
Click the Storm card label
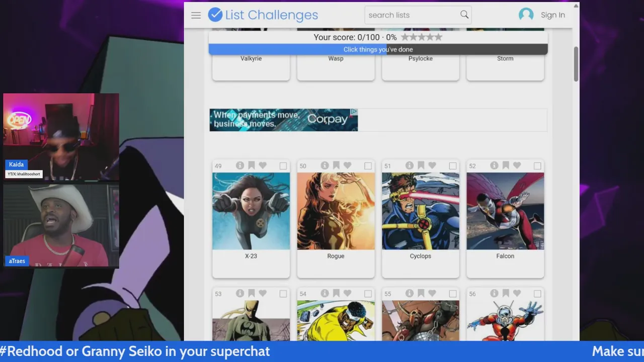(505, 58)
